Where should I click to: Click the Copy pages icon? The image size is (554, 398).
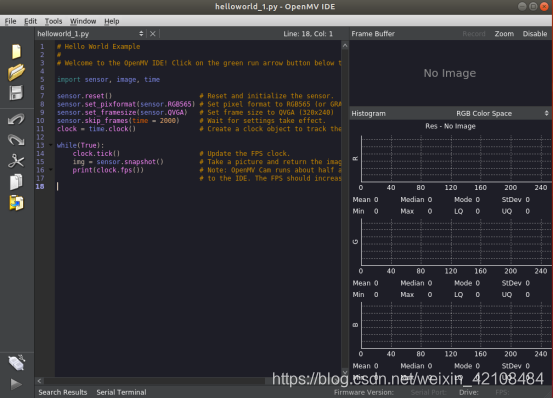point(16,182)
